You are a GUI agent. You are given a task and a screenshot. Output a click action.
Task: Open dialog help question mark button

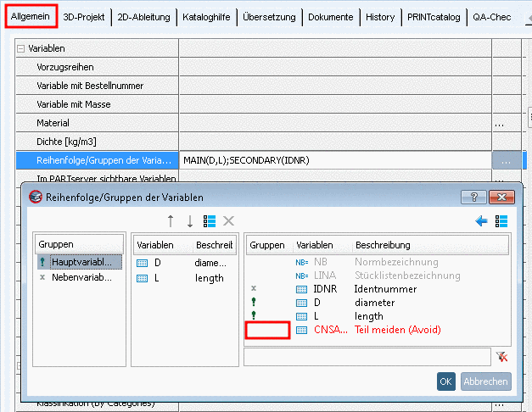point(474,197)
